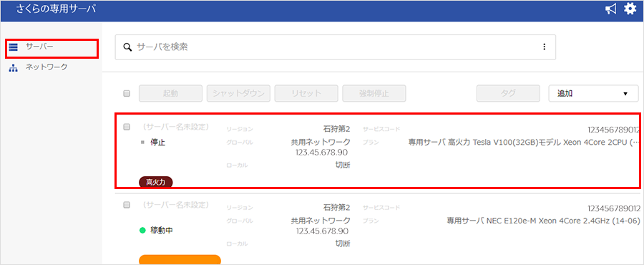Click the 高火力 tag badge
Screen dimensions: 644x265
[156, 182]
